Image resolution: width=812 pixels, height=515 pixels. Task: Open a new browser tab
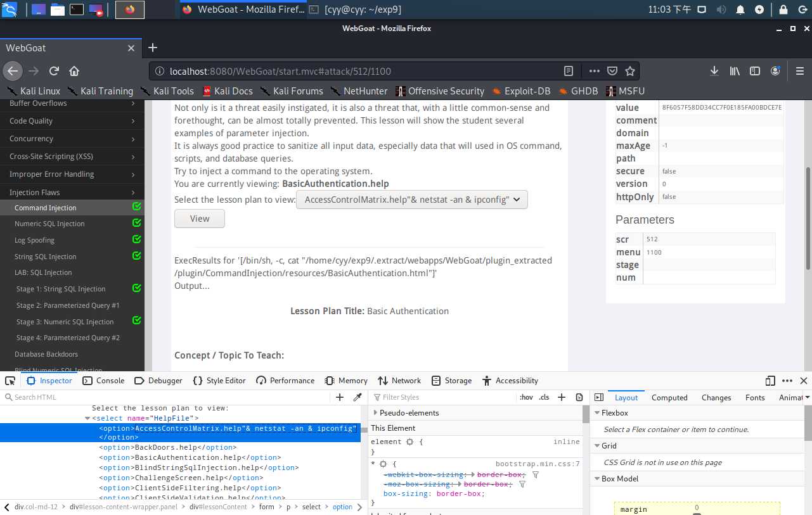click(x=153, y=48)
